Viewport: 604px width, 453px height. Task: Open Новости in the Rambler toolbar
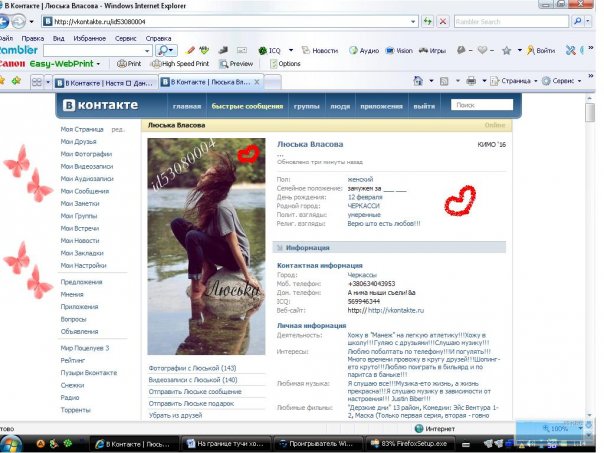pos(320,50)
